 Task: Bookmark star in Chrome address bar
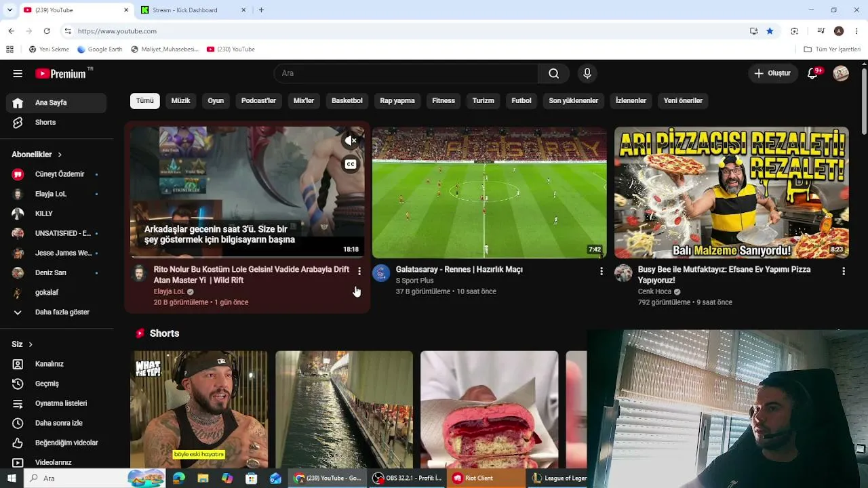tap(770, 31)
